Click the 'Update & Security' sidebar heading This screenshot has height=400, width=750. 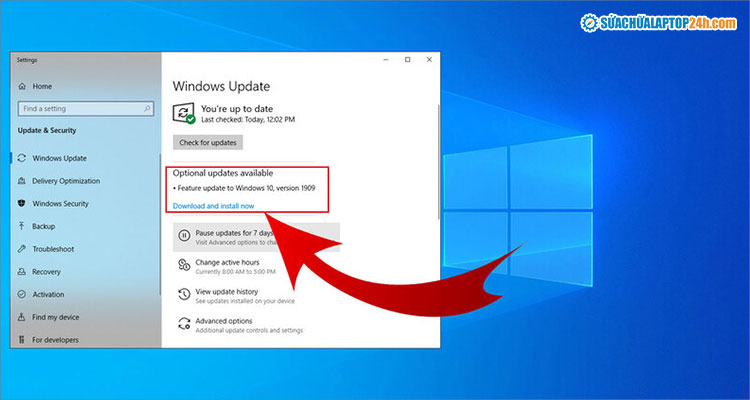(x=47, y=131)
